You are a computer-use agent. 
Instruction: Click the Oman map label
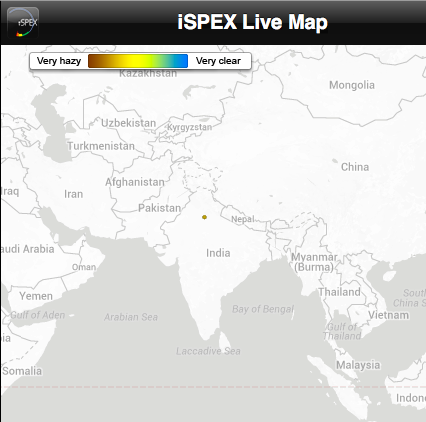pyautogui.click(x=84, y=267)
